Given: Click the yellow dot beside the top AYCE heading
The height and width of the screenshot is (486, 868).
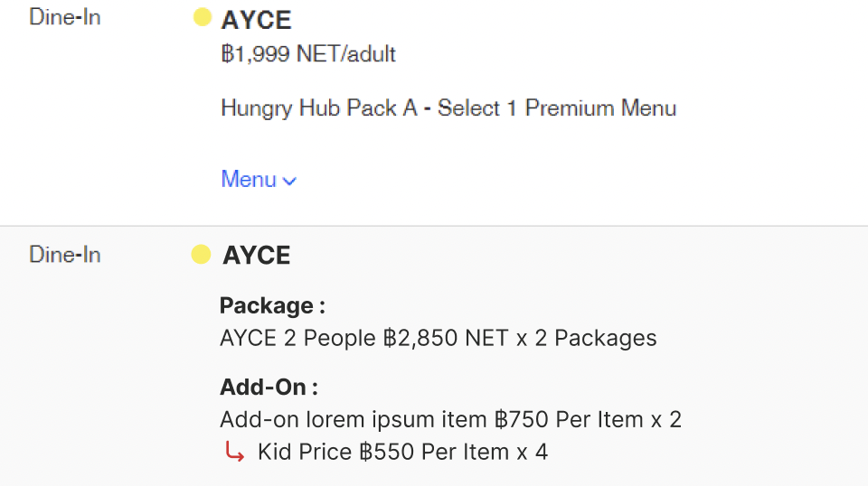Looking at the screenshot, I should point(203,17).
